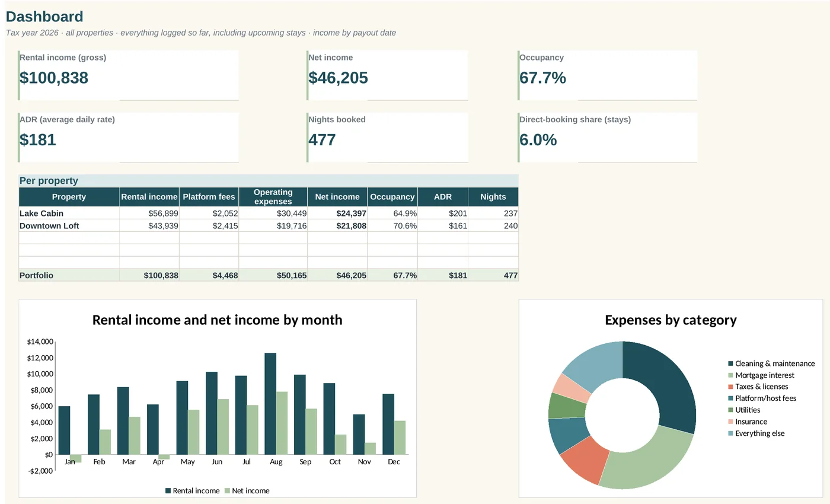Screen dimensions: 830x504
Task: Select the Direct-booking share value 6.0%
Action: tap(538, 140)
